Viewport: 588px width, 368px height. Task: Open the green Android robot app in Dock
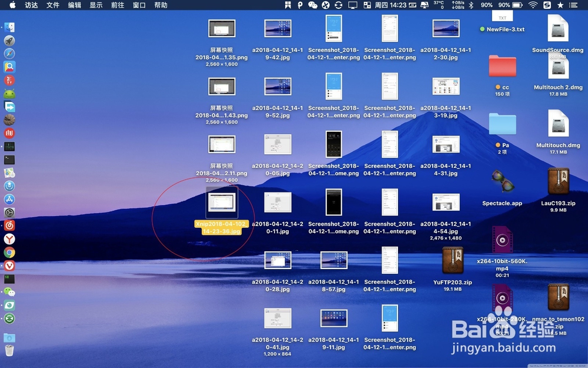click(9, 94)
